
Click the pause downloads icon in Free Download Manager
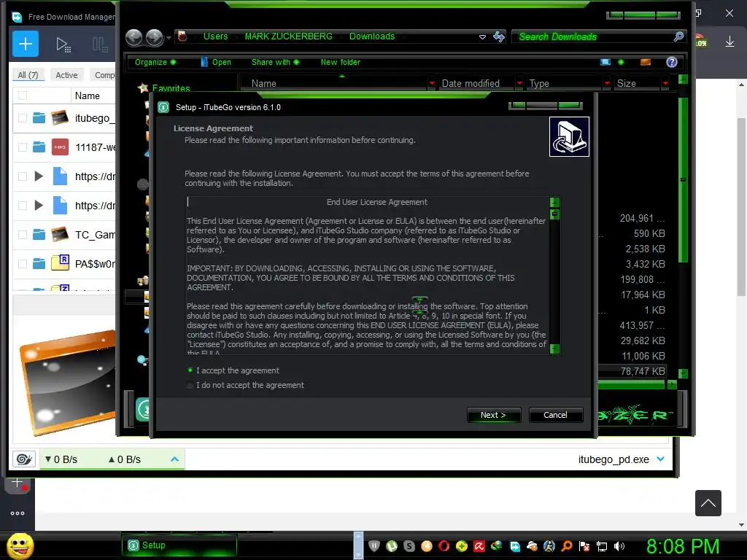99,44
